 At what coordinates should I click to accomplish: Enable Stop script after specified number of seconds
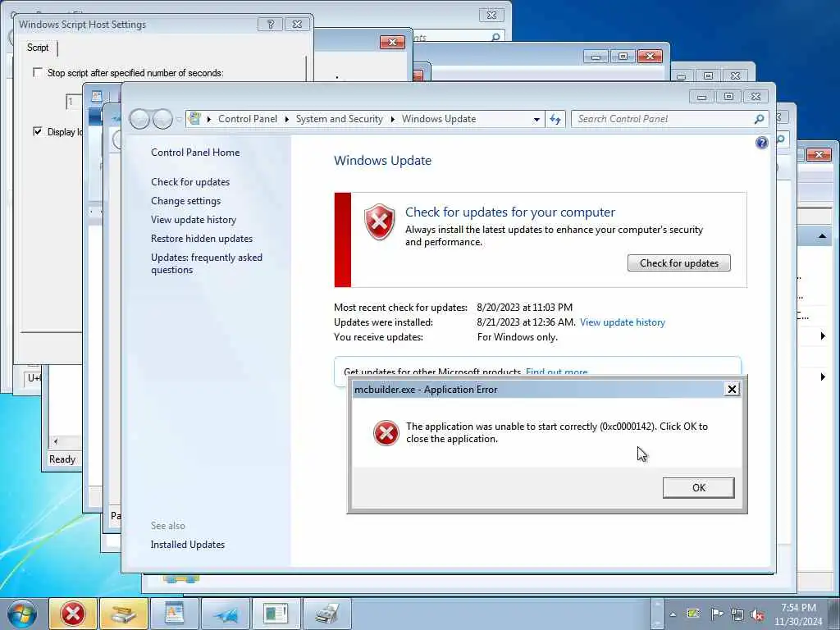click(38, 72)
